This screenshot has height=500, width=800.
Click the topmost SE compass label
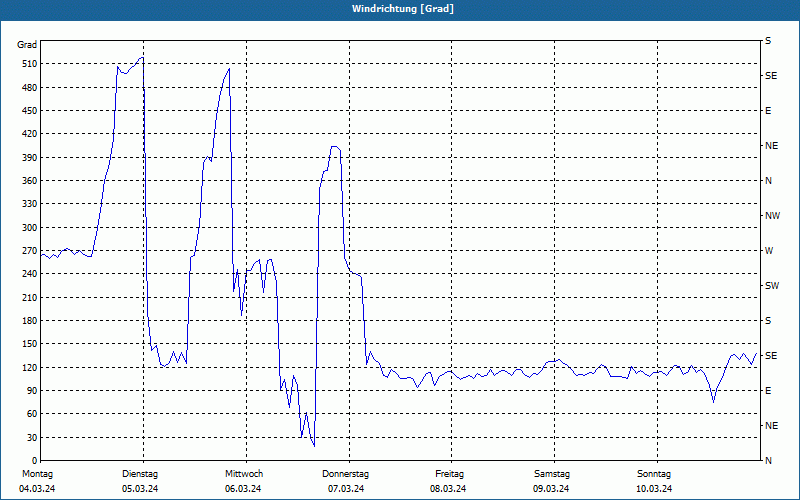coord(771,76)
